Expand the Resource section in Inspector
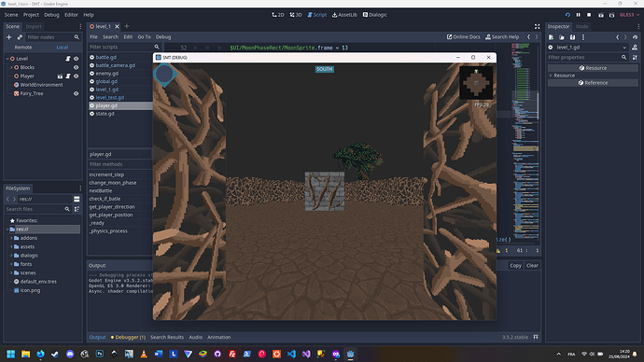 click(x=551, y=76)
